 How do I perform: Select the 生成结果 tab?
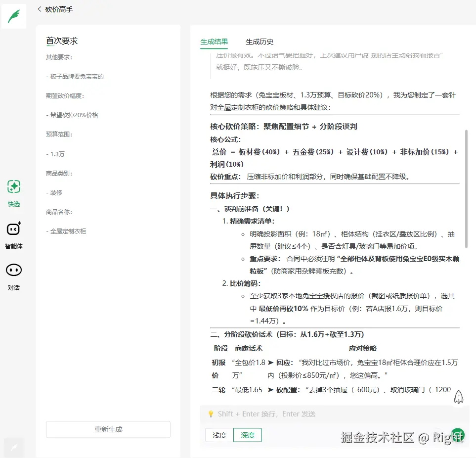214,42
